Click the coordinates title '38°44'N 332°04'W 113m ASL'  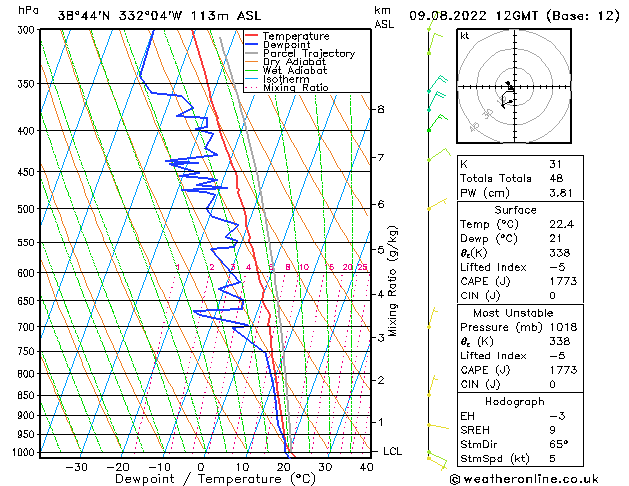[159, 16]
